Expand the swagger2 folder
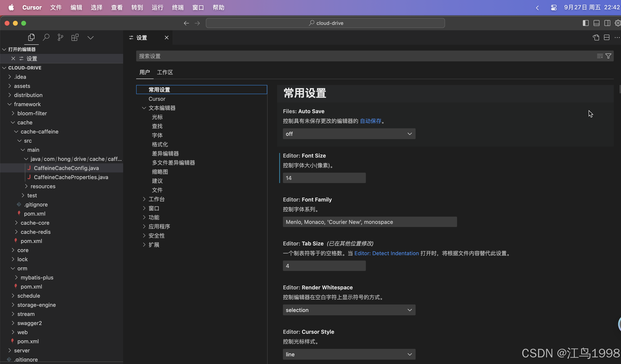 point(13,323)
